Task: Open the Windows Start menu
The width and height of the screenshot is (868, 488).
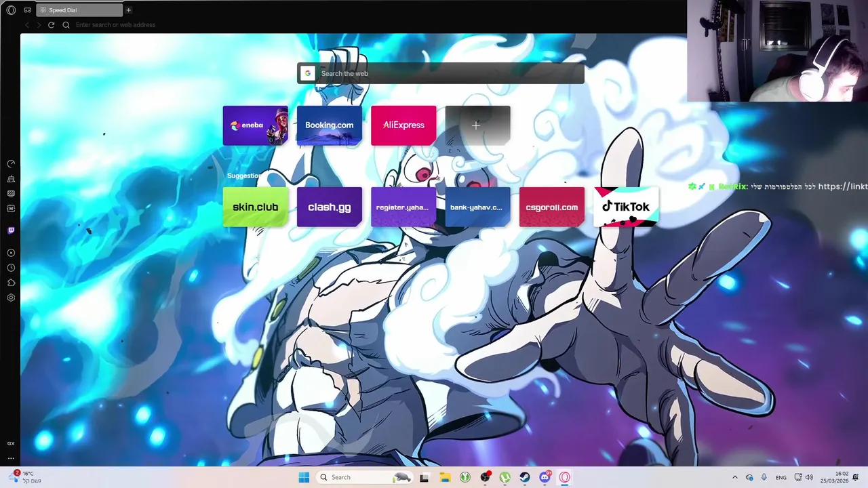Action: (x=304, y=477)
